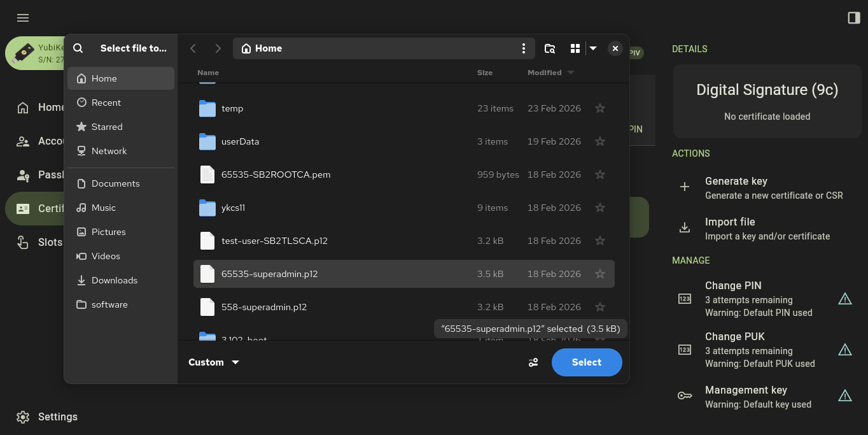This screenshot has width=868, height=435.
Task: Close the file chooser dialog
Action: click(x=615, y=48)
